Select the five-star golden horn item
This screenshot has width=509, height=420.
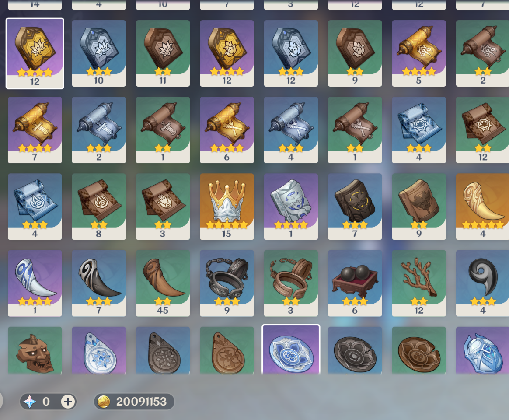click(x=482, y=206)
